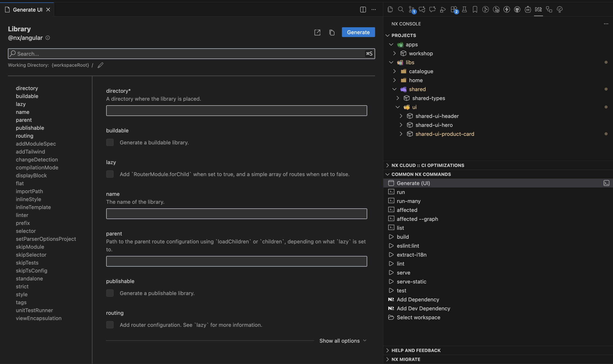The height and width of the screenshot is (364, 613).
Task: Expand NX Cloud CI Optimizations section
Action: coord(428,165)
